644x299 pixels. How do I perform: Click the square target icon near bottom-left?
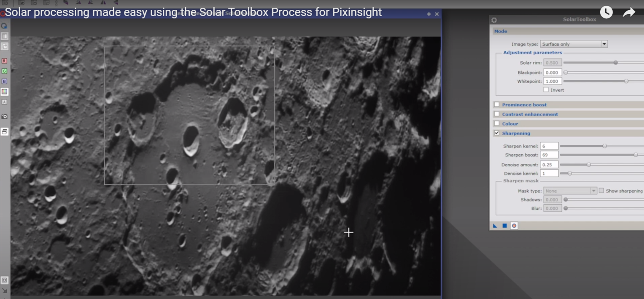click(x=4, y=280)
